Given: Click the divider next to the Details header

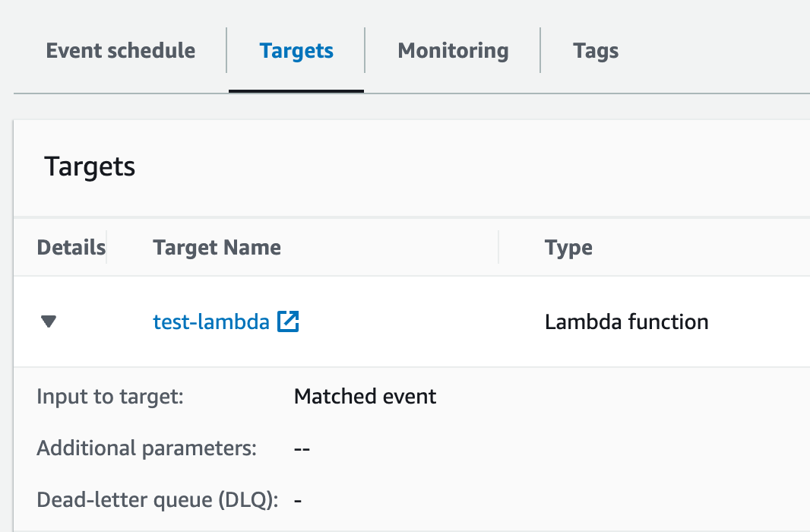Looking at the screenshot, I should pos(108,247).
